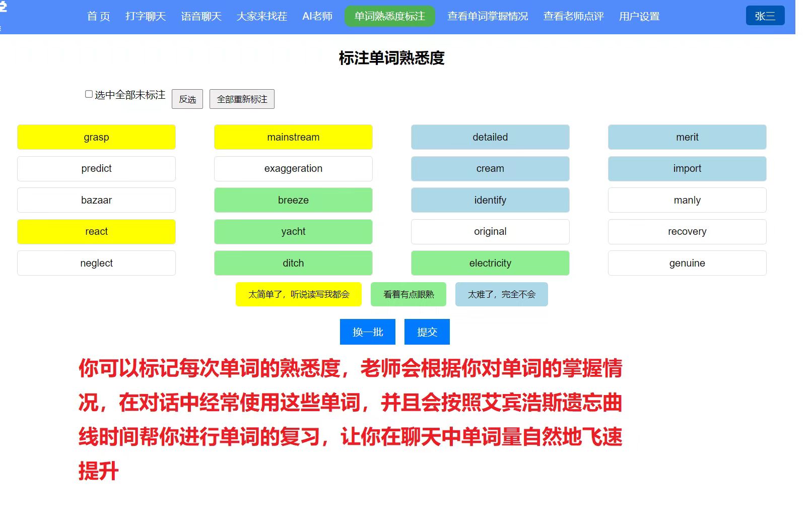Open 查看老师点评 teacher comments
The height and width of the screenshot is (518, 812).
point(573,16)
